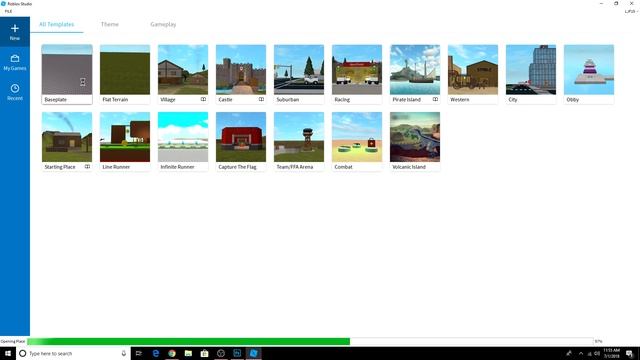Open File Explorer from the taskbar
Image resolution: width=640 pixels, height=360 pixels.
click(188, 353)
